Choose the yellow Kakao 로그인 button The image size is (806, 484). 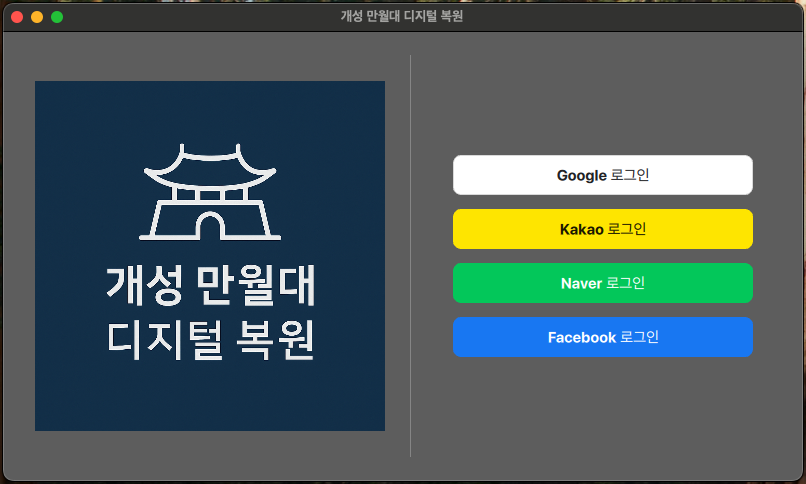pyautogui.click(x=602, y=229)
